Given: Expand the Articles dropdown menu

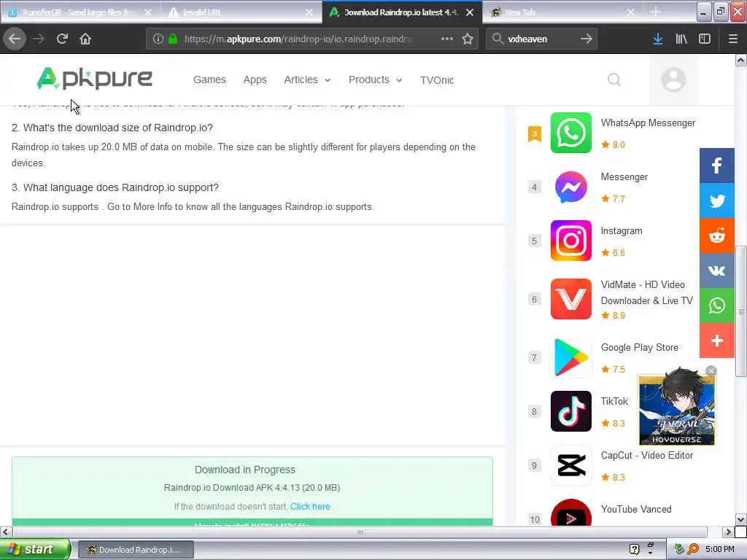Looking at the screenshot, I should point(307,79).
